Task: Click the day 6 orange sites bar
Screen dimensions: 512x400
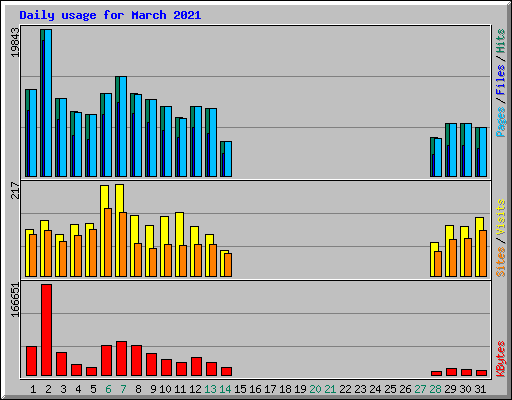Action: pos(108,242)
